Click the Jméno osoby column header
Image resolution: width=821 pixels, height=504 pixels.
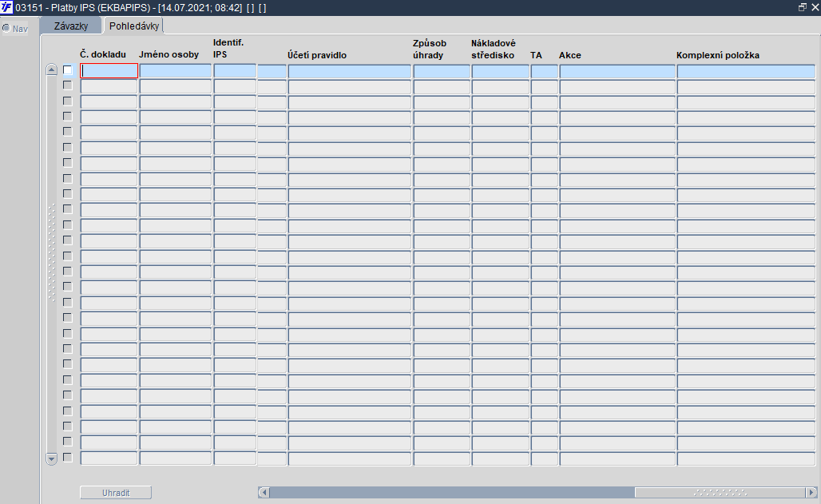[x=169, y=54]
